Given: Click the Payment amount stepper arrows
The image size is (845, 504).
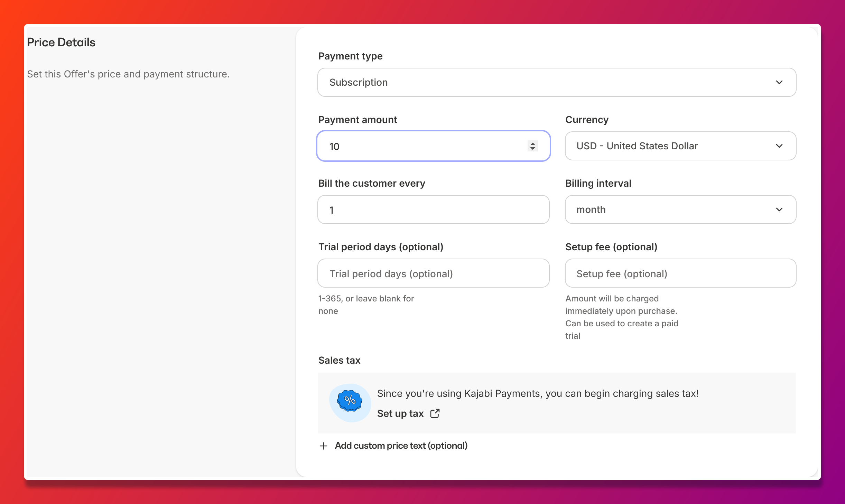Looking at the screenshot, I should click(x=532, y=146).
